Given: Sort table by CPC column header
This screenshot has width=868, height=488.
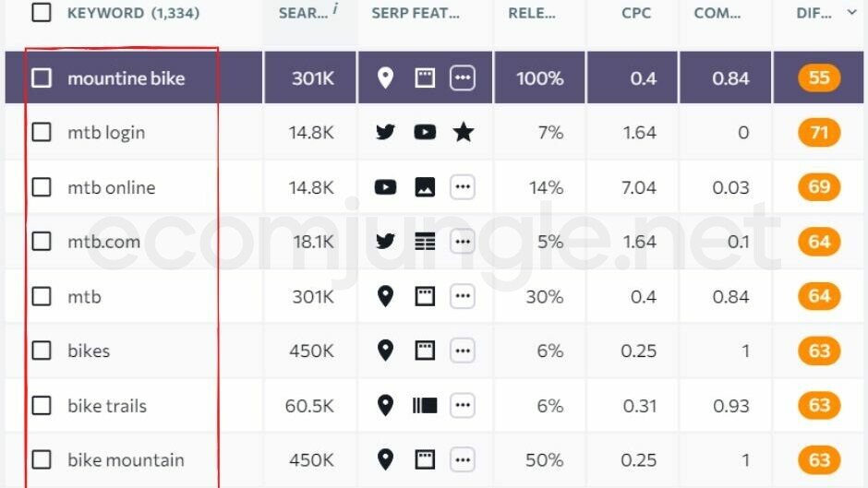Looking at the screenshot, I should coord(635,14).
